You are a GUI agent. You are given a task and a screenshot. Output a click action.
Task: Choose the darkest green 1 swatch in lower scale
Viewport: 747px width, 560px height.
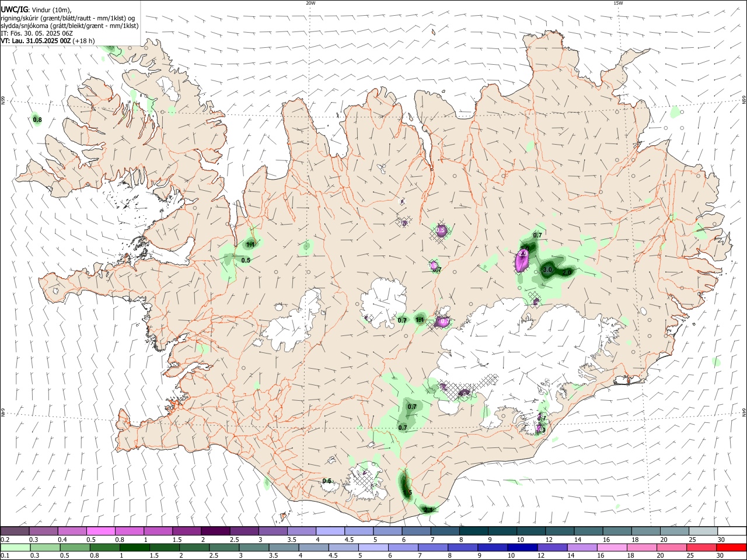[134, 547]
